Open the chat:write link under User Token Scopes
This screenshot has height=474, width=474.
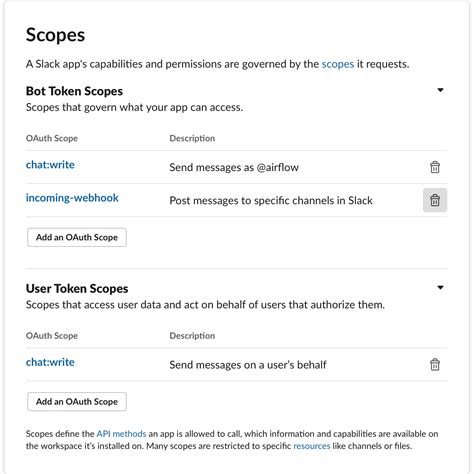50,362
